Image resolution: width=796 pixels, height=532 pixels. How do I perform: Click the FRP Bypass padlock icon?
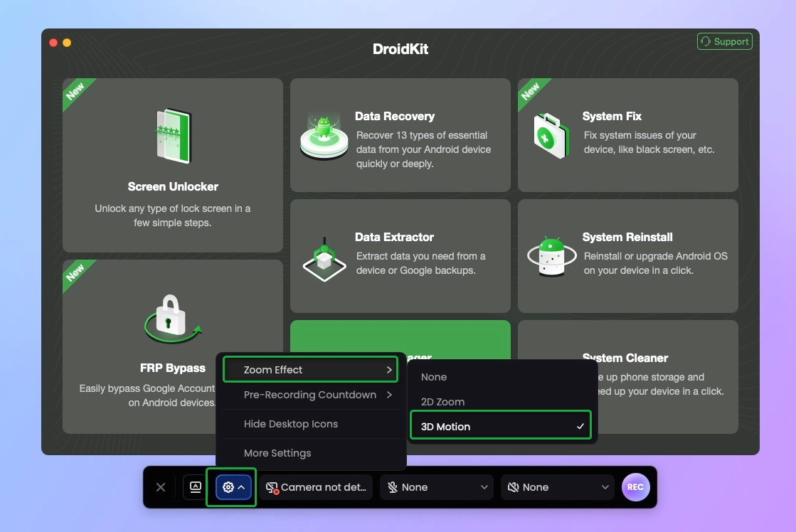(x=173, y=318)
